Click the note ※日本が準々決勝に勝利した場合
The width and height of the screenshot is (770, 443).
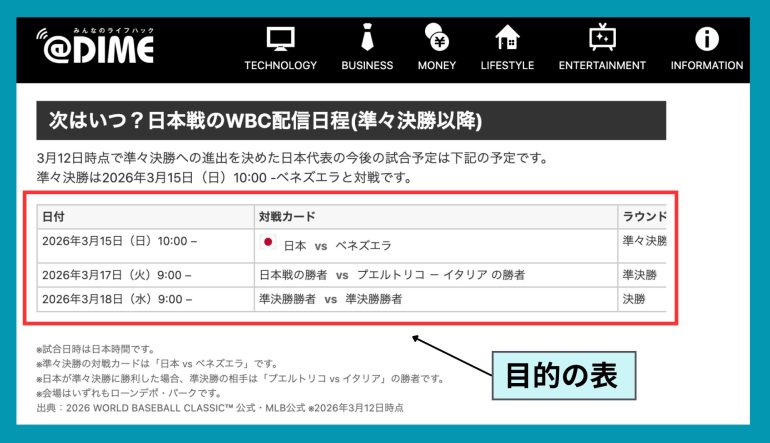241,379
